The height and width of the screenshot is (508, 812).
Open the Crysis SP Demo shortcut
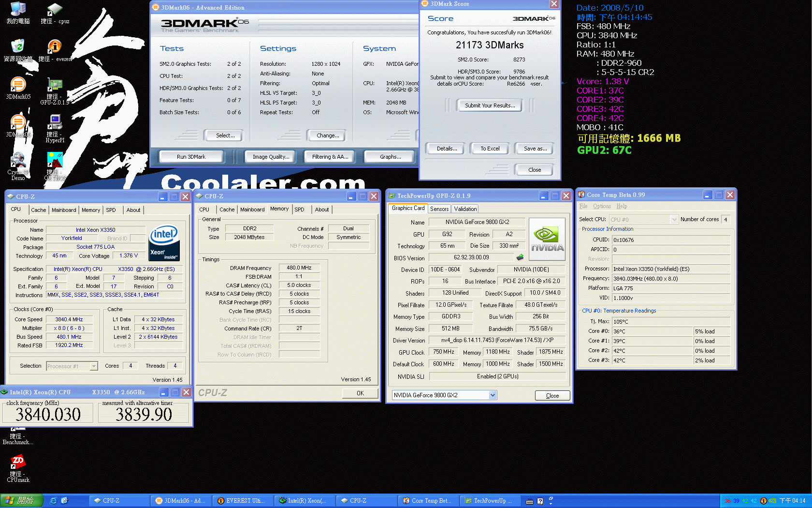coord(18,166)
